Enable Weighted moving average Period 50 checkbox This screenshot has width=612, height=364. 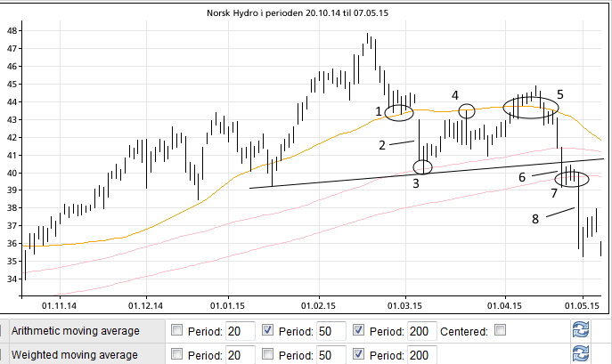pos(268,355)
